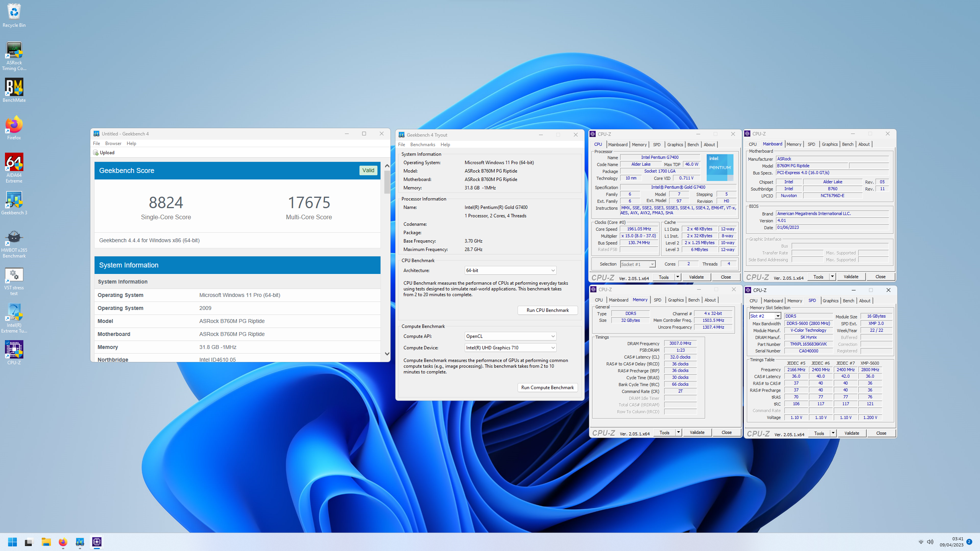Select SPD tab in CPU-Z Mainboard window

[x=811, y=144]
